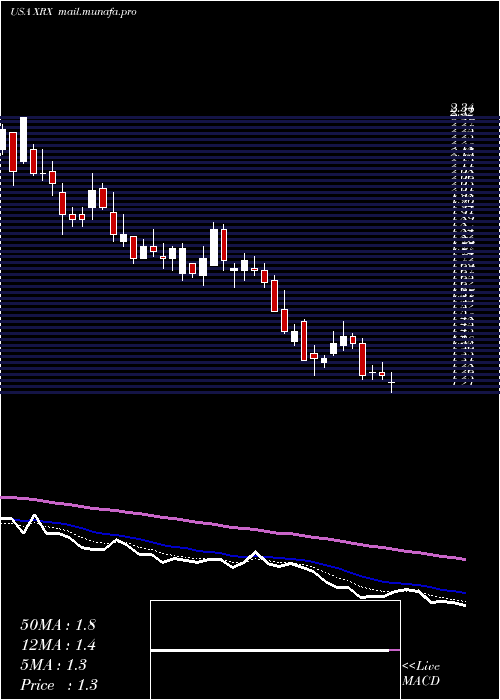Click the MACD label
This screenshot has height=700, width=500.
pyautogui.click(x=421, y=681)
